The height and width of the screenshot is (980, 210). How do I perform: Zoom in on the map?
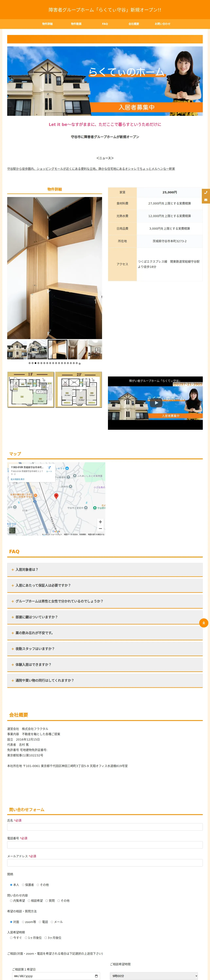point(100,522)
